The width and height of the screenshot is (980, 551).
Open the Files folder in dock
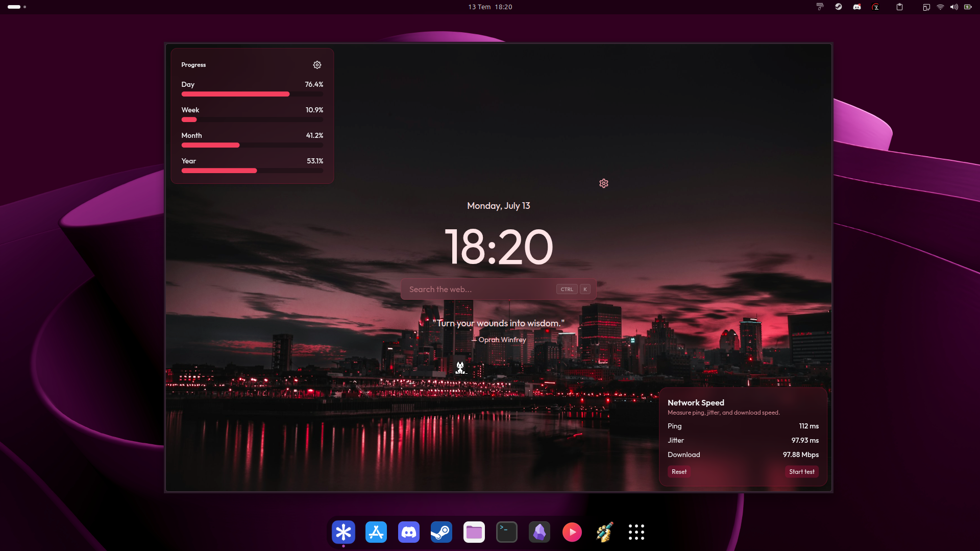tap(474, 532)
